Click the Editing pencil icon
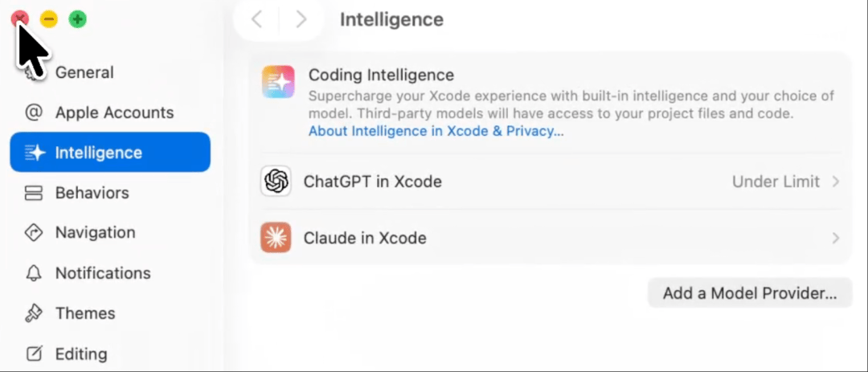868x372 pixels. coord(34,354)
